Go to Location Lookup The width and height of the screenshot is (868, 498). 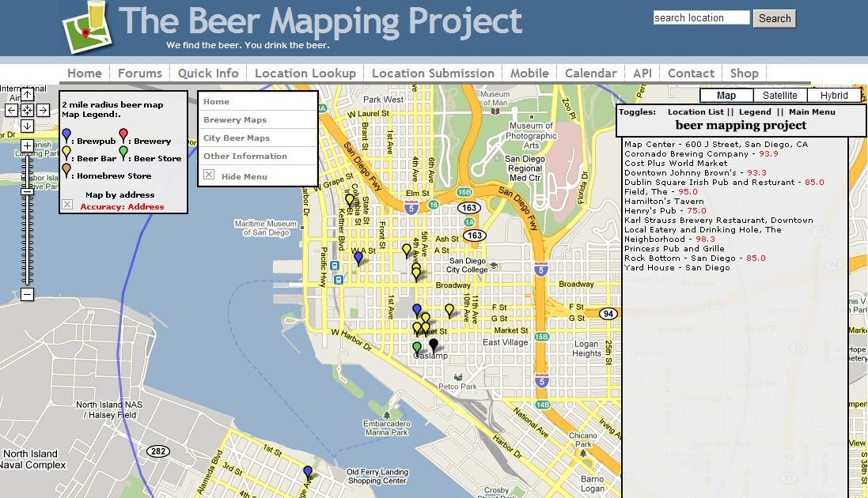(305, 73)
